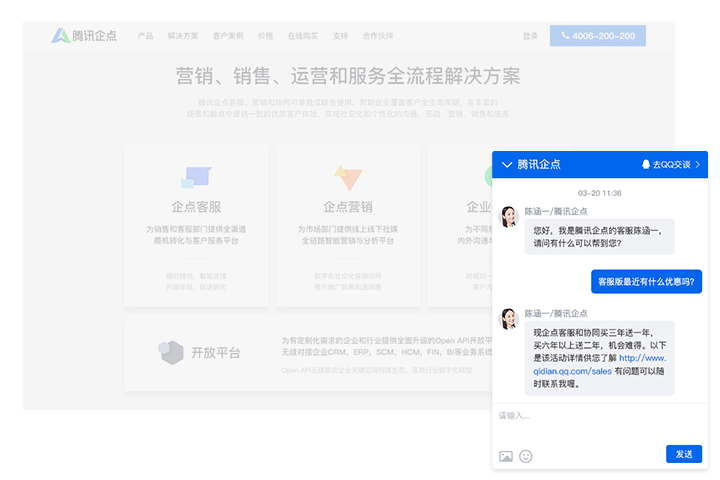Click the 腾讯企点 logo in header
Viewport: 720px width, 480px height.
pos(84,36)
